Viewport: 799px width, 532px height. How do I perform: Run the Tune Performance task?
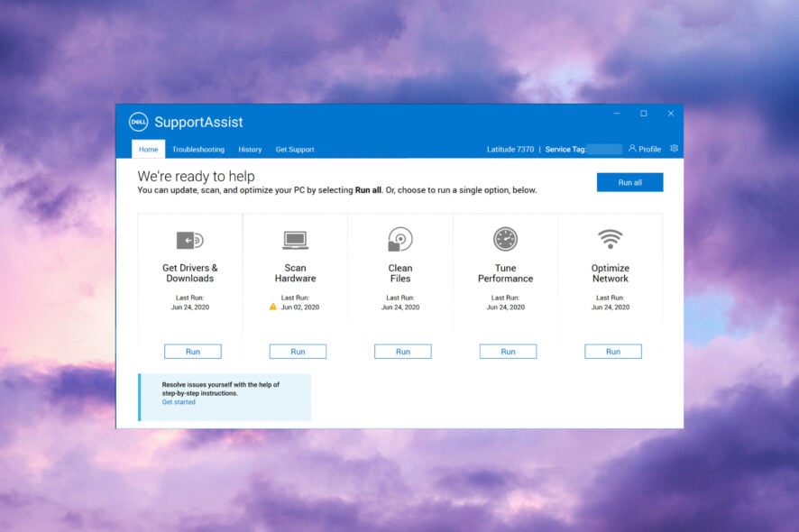[508, 351]
